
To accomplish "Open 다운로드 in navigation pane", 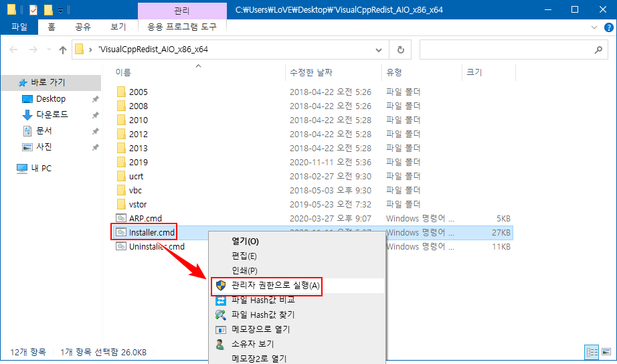I will click(52, 114).
